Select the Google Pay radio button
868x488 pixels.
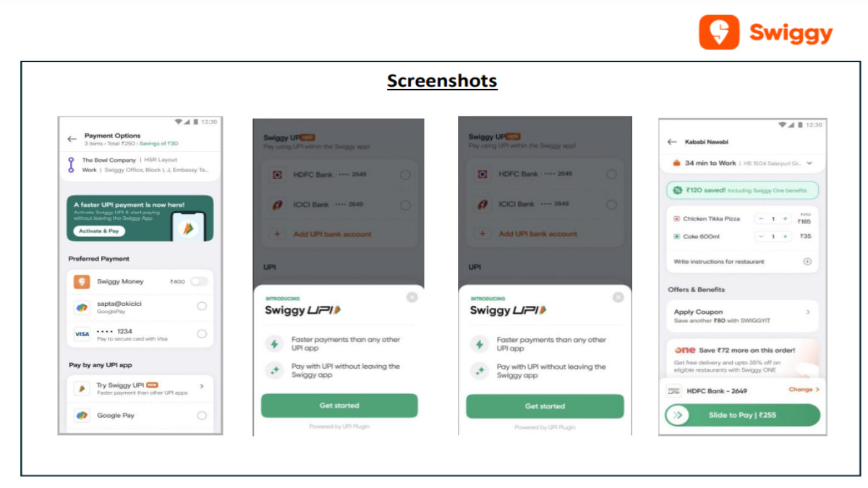202,416
